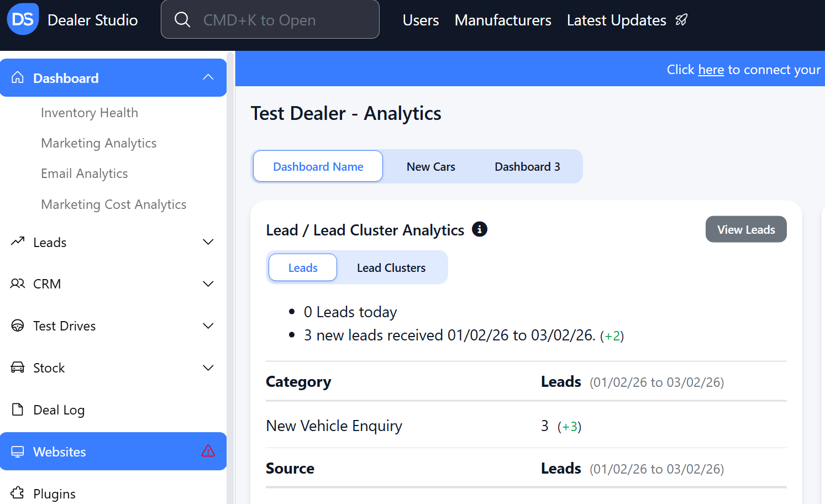Click the Source column header
The height and width of the screenshot is (504, 825).
coord(290,469)
